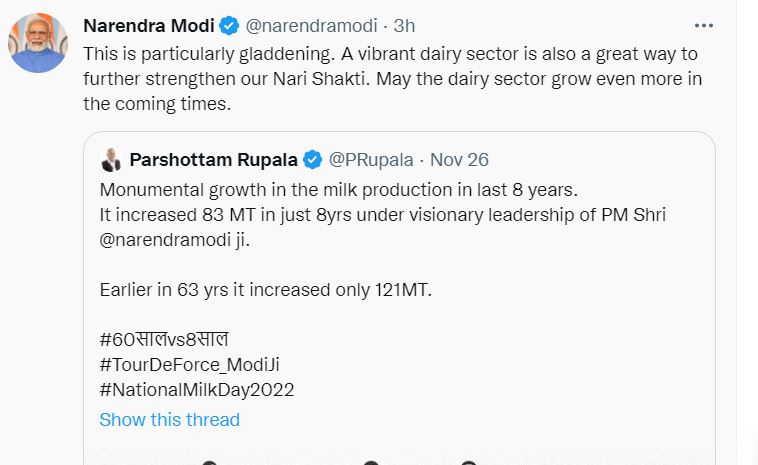Click Parshottam Rupala's blue verified badge

click(312, 159)
